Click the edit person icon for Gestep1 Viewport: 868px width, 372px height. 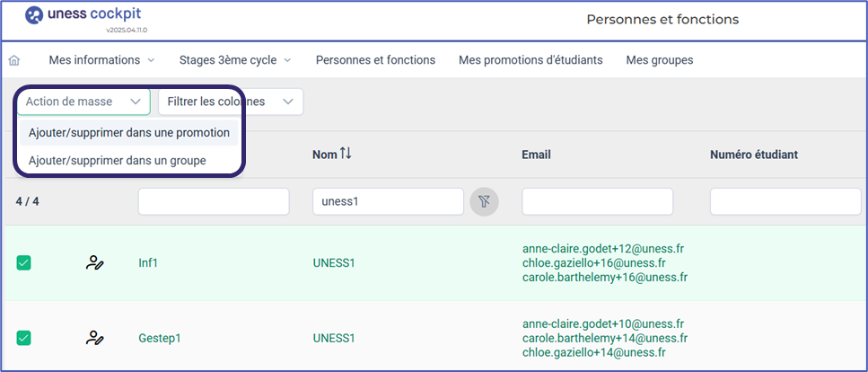click(94, 338)
